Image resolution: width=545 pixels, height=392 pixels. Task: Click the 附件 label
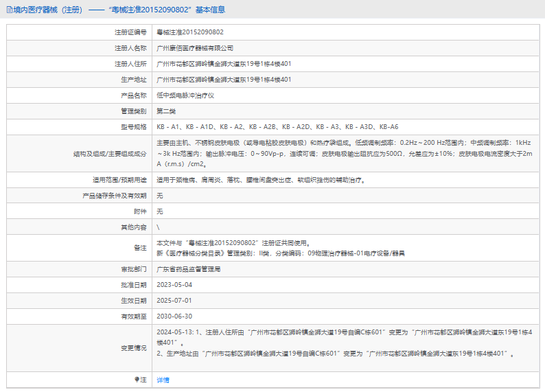(141, 211)
